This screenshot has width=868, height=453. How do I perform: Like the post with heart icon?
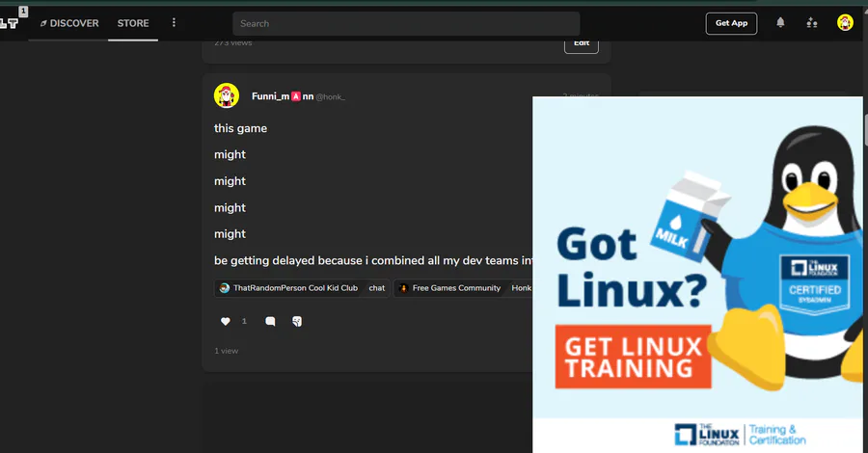pos(226,321)
